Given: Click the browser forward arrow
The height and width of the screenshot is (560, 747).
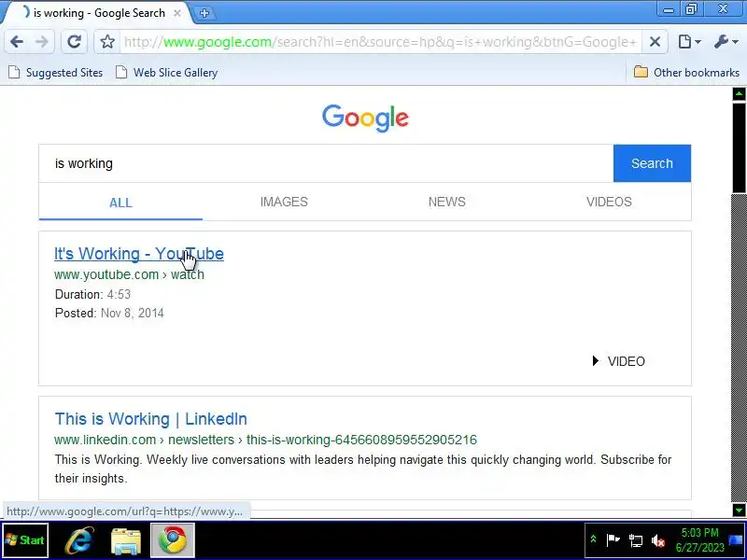Looking at the screenshot, I should tap(42, 42).
